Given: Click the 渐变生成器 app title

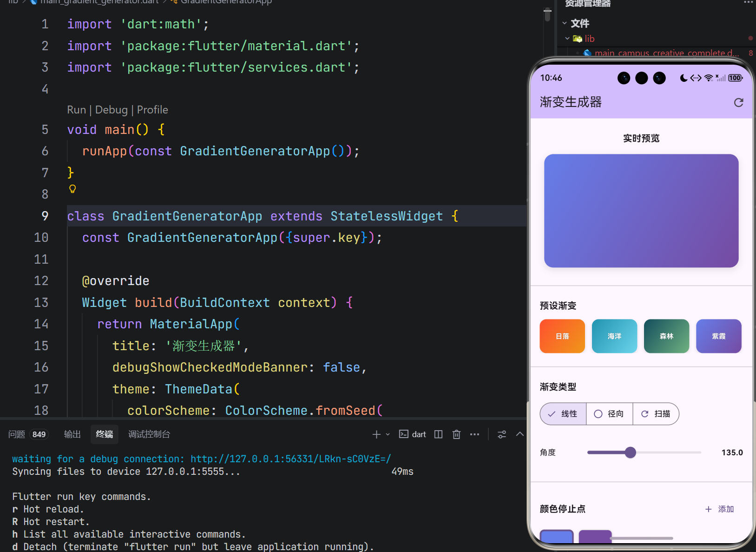Looking at the screenshot, I should 571,102.
